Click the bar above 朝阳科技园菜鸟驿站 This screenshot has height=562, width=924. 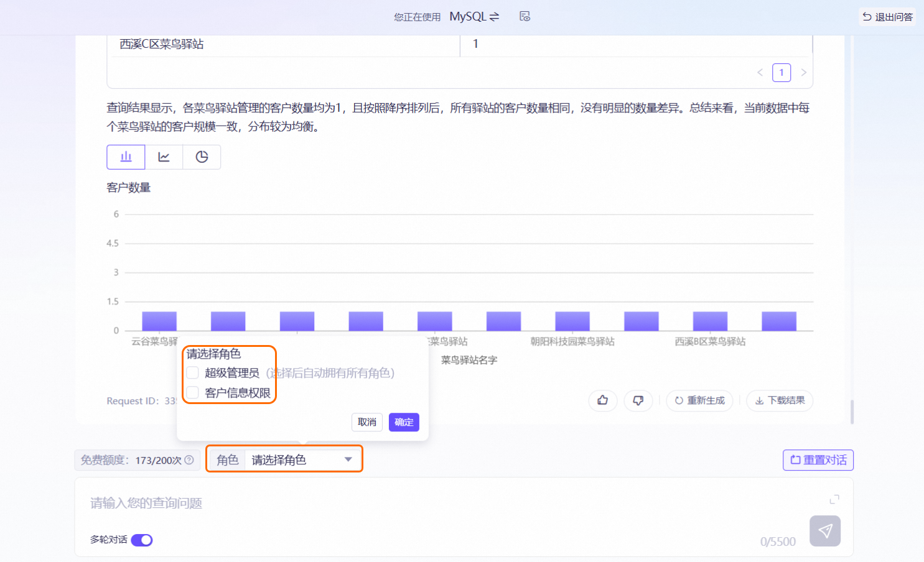[x=572, y=321]
